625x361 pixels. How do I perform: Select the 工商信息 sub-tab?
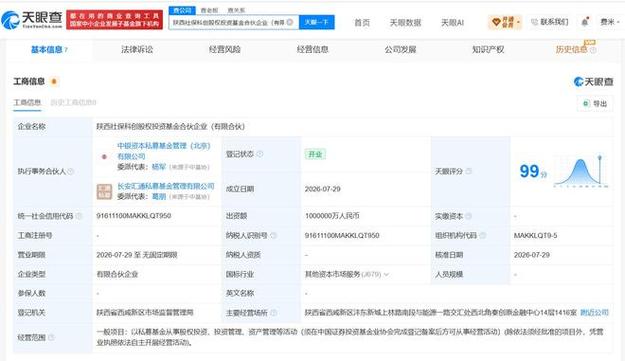pyautogui.click(x=27, y=102)
